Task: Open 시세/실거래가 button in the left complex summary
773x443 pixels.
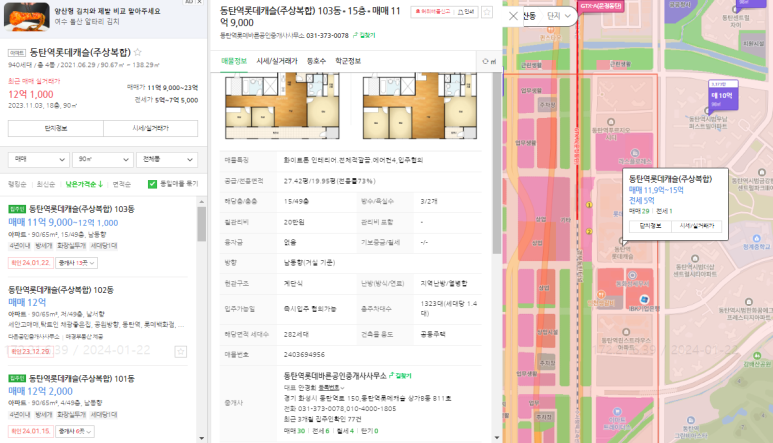Action: point(150,128)
